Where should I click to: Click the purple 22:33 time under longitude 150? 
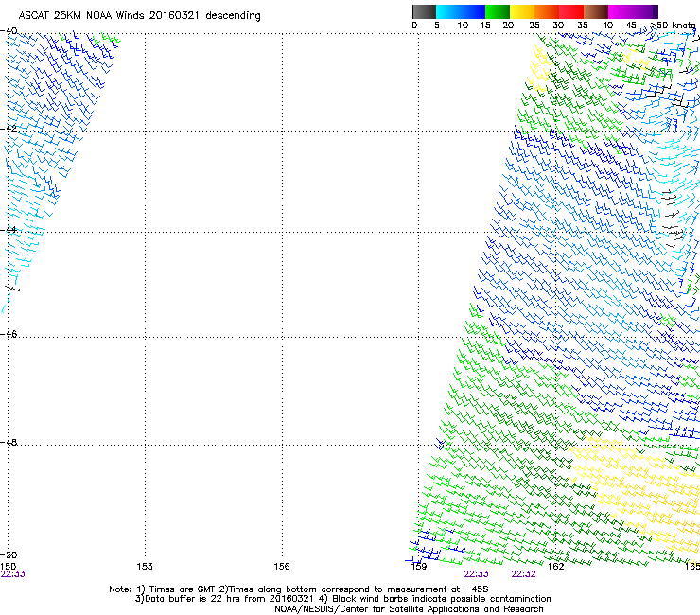coord(13,574)
